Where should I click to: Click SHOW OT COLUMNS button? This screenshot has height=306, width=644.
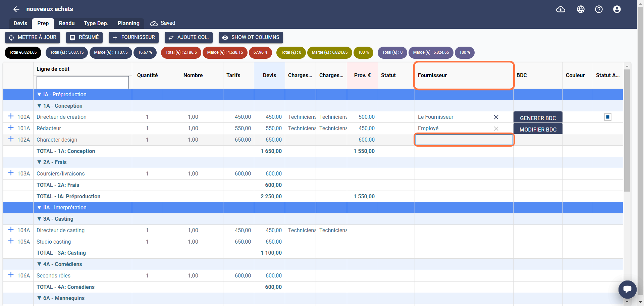point(251,38)
